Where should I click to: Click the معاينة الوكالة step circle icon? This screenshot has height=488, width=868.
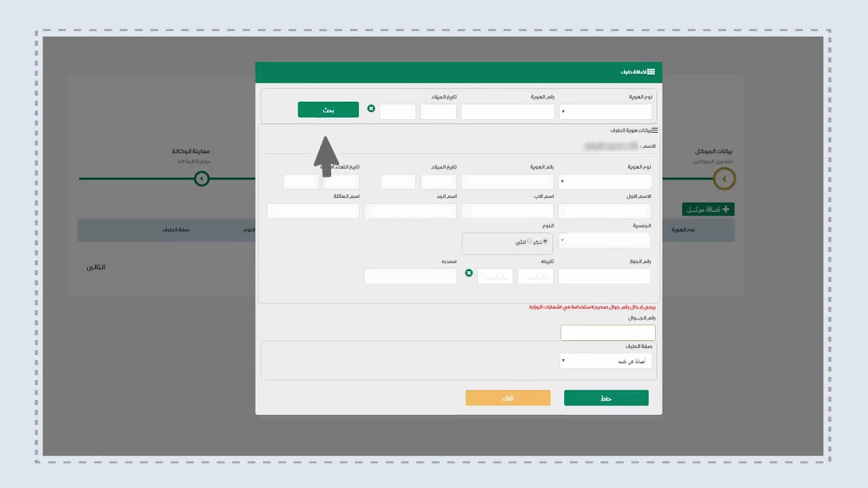[x=201, y=179]
